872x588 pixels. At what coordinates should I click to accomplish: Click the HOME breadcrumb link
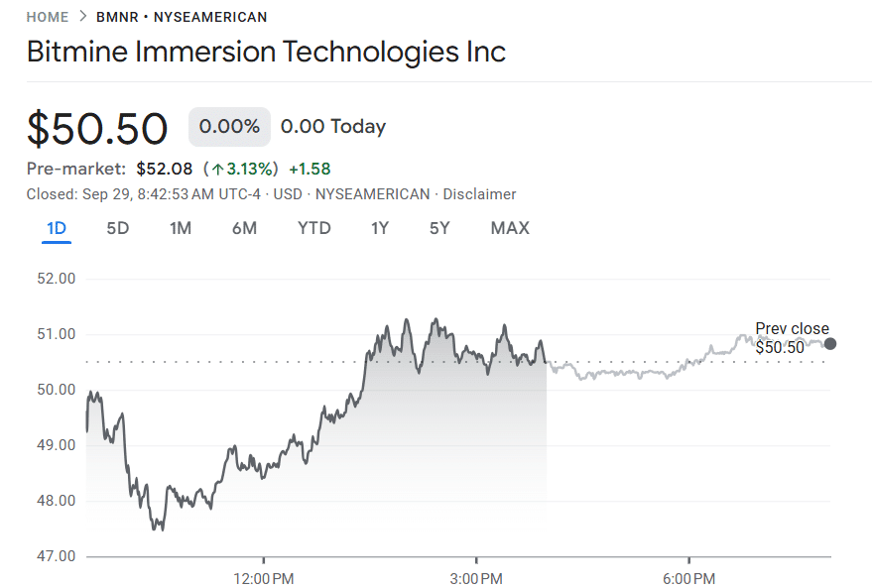pyautogui.click(x=48, y=17)
